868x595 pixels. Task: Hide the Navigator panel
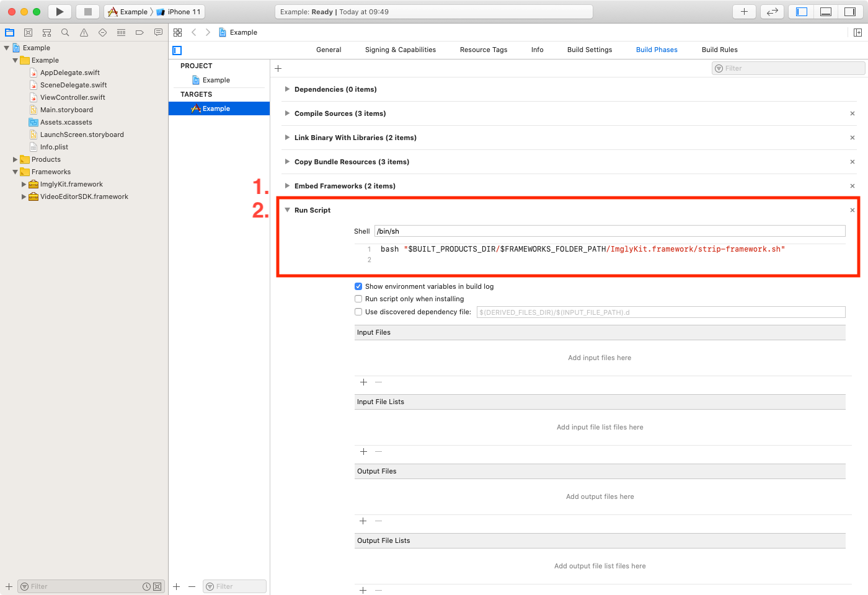[x=802, y=12]
